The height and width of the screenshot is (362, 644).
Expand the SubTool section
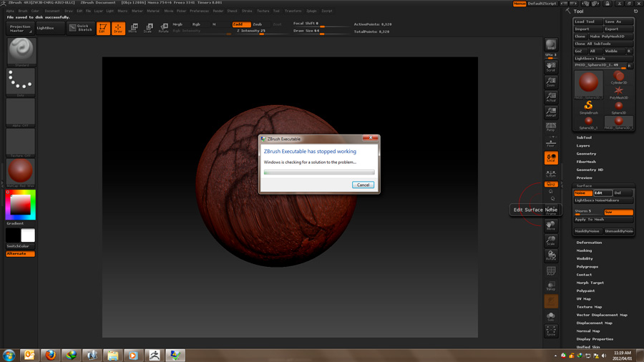point(584,137)
